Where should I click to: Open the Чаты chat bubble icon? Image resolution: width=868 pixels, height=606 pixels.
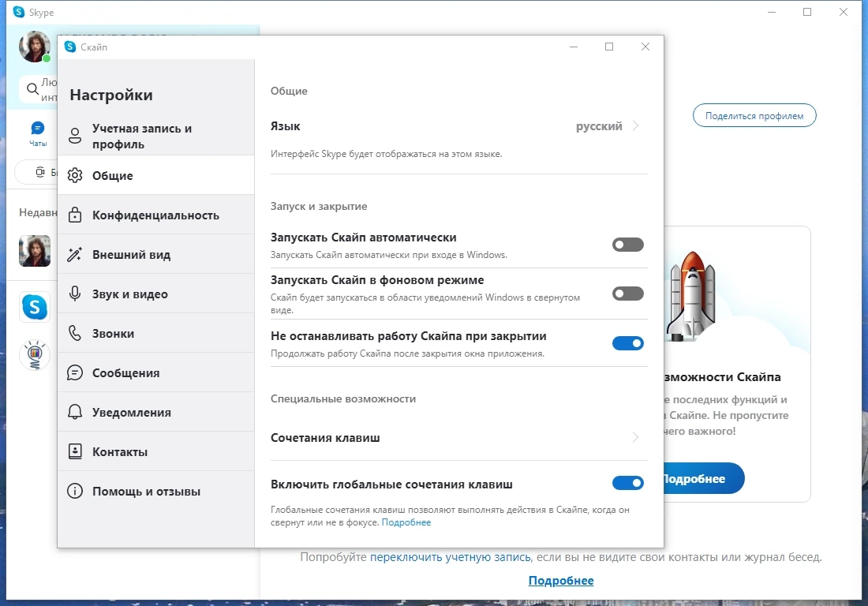38,129
